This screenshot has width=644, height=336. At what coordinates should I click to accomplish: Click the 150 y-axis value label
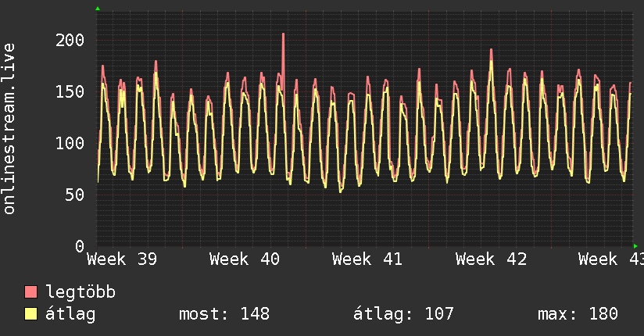point(70,92)
